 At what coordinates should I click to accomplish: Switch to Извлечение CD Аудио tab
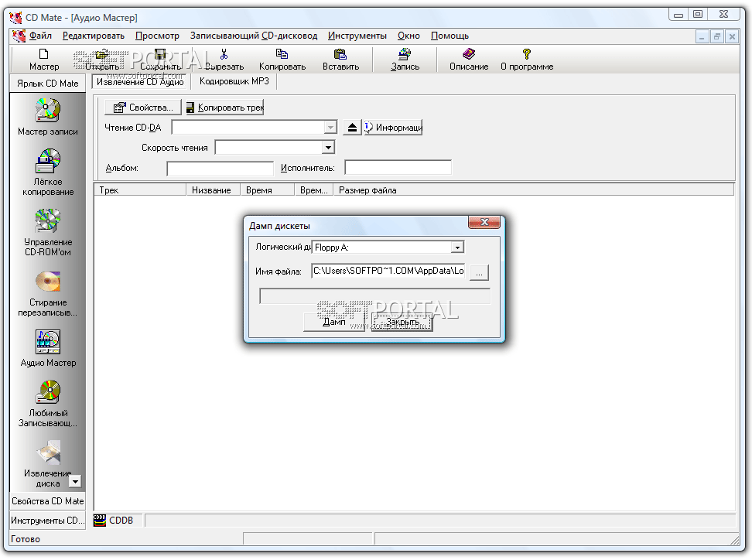click(x=140, y=82)
